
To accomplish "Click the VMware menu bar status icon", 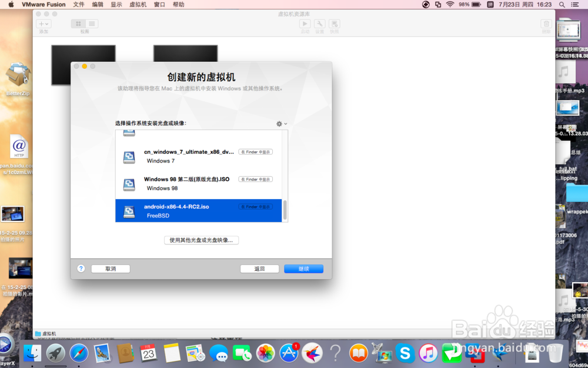I will [x=437, y=5].
